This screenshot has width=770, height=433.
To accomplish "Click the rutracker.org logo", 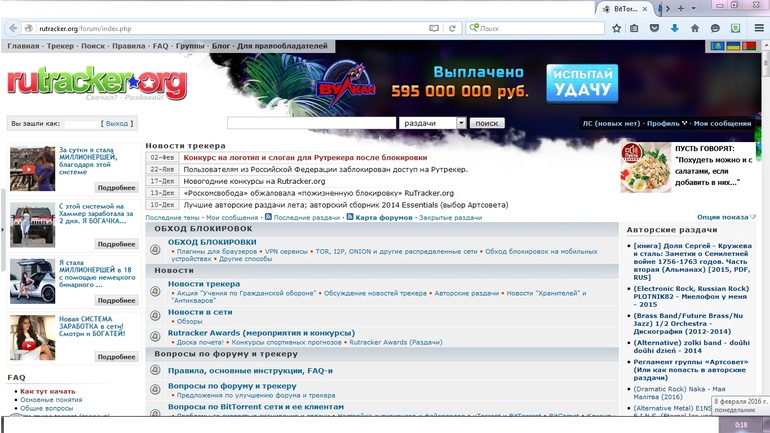I will click(x=97, y=81).
